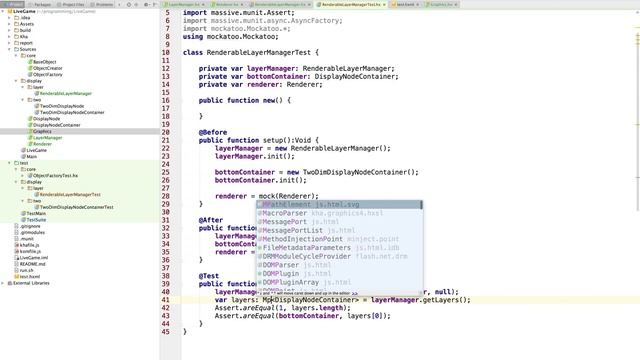Open Main class in tree
This screenshot has height=360, width=640.
pyautogui.click(x=29, y=157)
